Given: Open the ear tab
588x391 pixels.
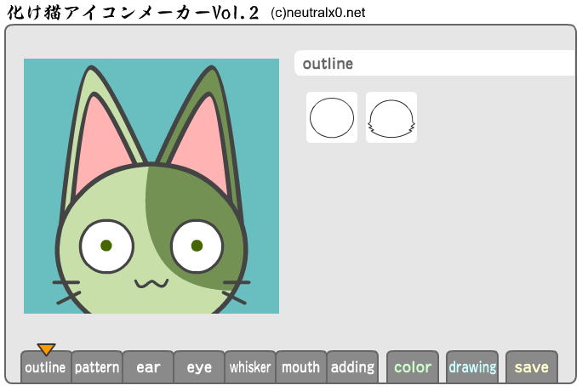Looking at the screenshot, I should (148, 367).
